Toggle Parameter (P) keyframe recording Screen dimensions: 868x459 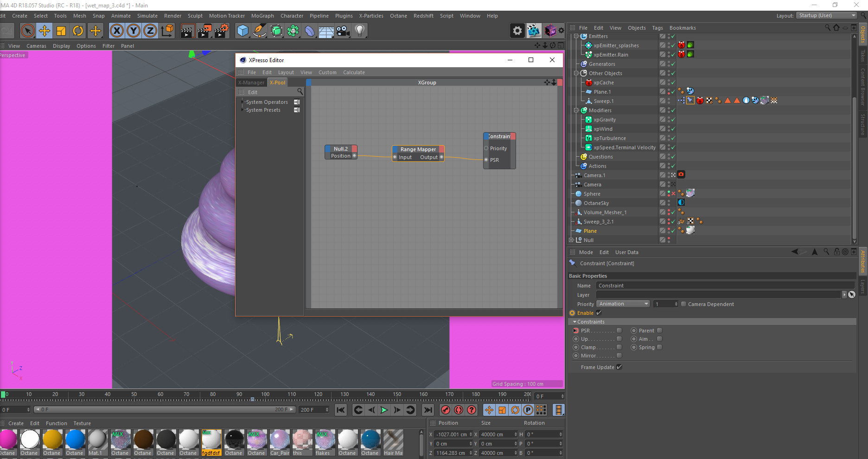tap(528, 410)
